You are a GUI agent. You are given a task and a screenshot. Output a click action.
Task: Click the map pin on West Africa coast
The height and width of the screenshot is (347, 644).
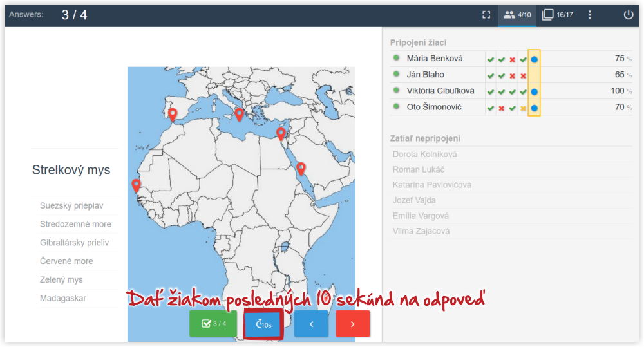[x=136, y=185]
